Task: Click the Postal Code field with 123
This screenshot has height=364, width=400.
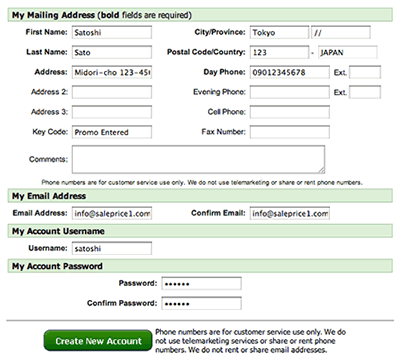Action: [x=279, y=52]
